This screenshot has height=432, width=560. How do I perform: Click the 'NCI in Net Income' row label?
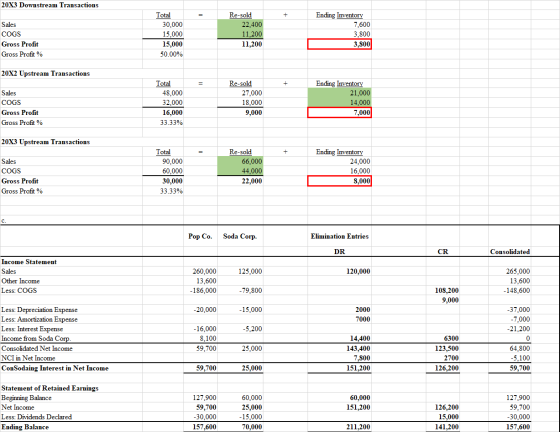pyautogui.click(x=28, y=358)
